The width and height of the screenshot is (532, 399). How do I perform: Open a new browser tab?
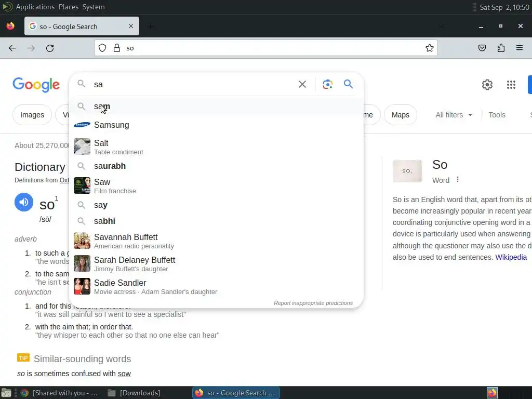[x=151, y=26]
